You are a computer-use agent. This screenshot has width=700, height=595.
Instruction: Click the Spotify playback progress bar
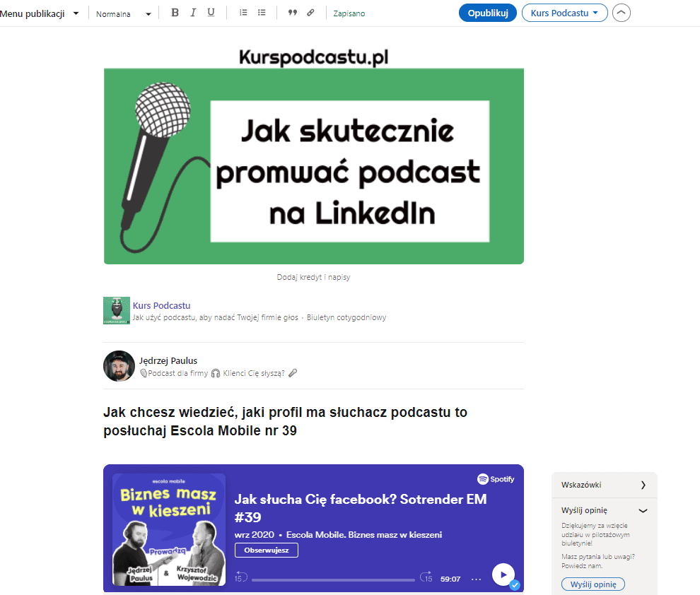pyautogui.click(x=332, y=579)
